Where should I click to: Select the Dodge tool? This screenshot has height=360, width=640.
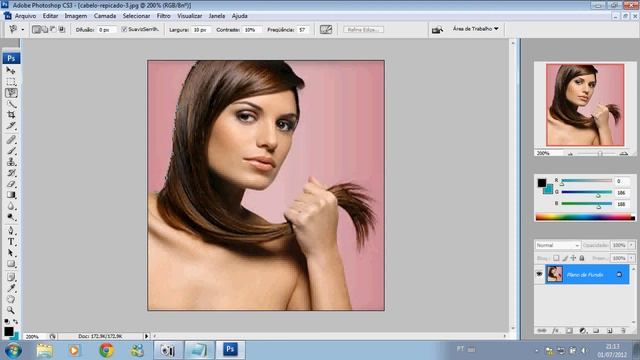(11, 217)
